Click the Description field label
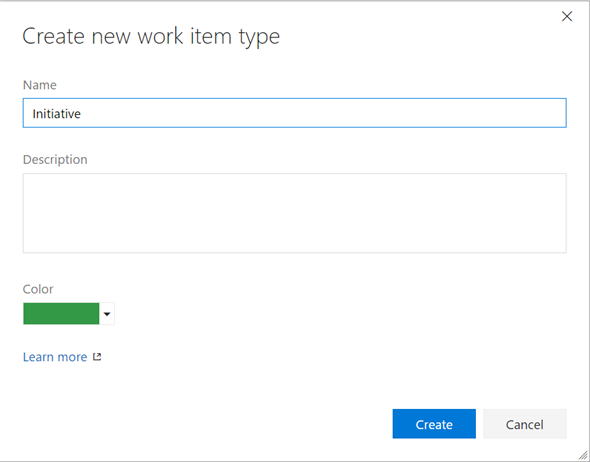590x462 pixels. point(55,160)
